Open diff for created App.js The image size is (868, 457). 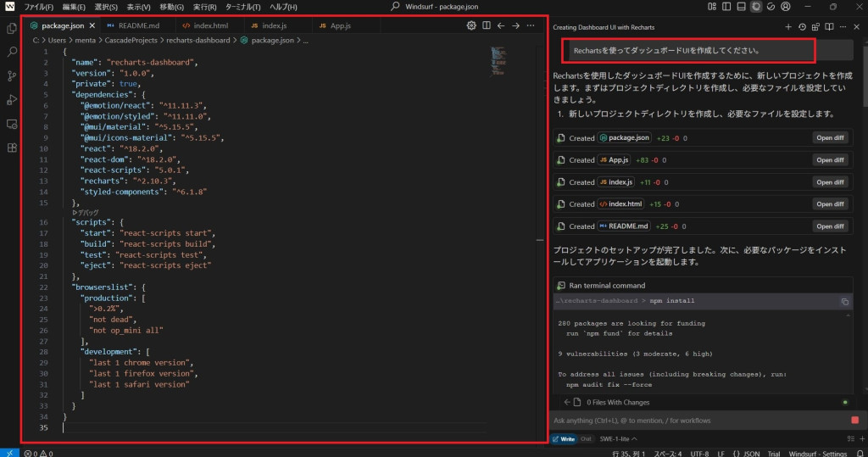830,160
